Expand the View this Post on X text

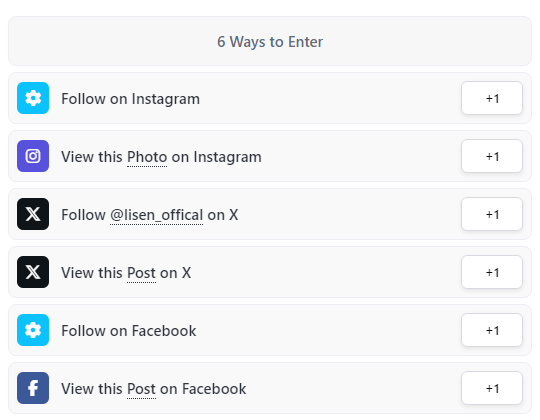click(126, 273)
